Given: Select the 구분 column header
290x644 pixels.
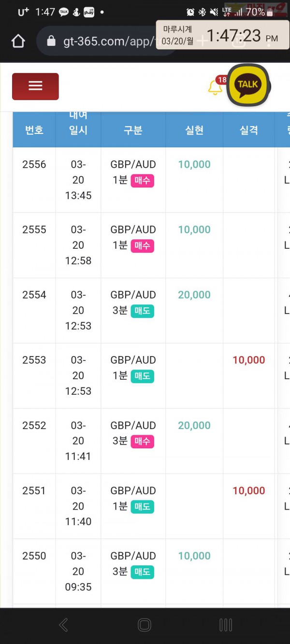Looking at the screenshot, I should pos(133,130).
